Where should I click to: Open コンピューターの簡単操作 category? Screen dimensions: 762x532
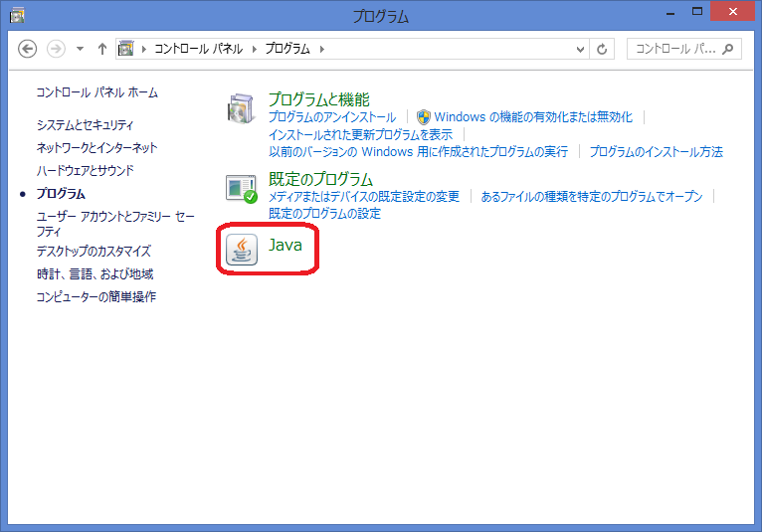tap(96, 296)
